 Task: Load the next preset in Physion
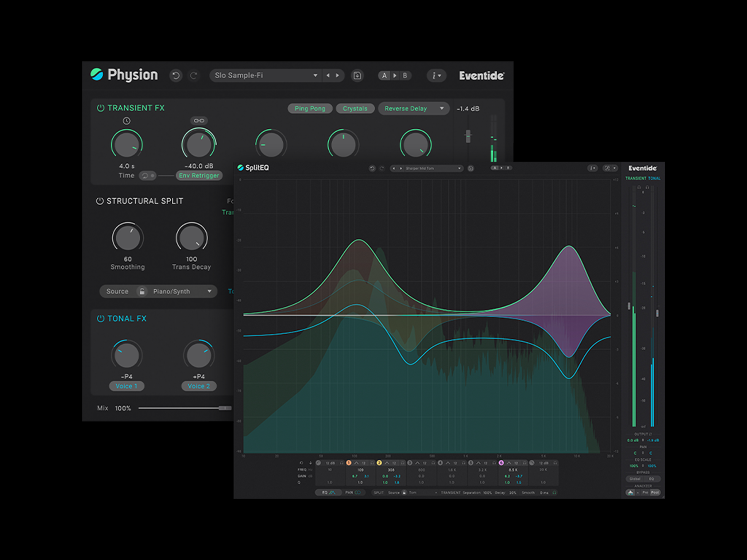coord(337,75)
